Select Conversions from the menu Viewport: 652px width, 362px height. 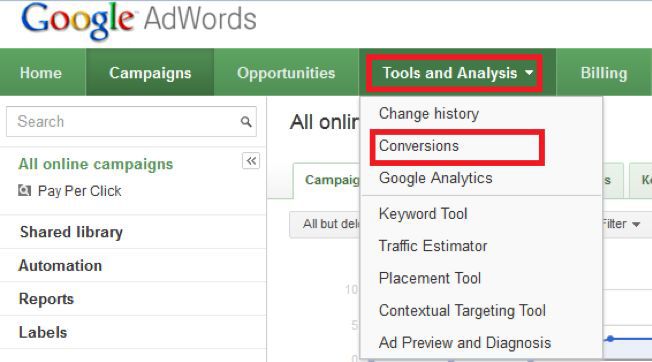click(x=419, y=146)
